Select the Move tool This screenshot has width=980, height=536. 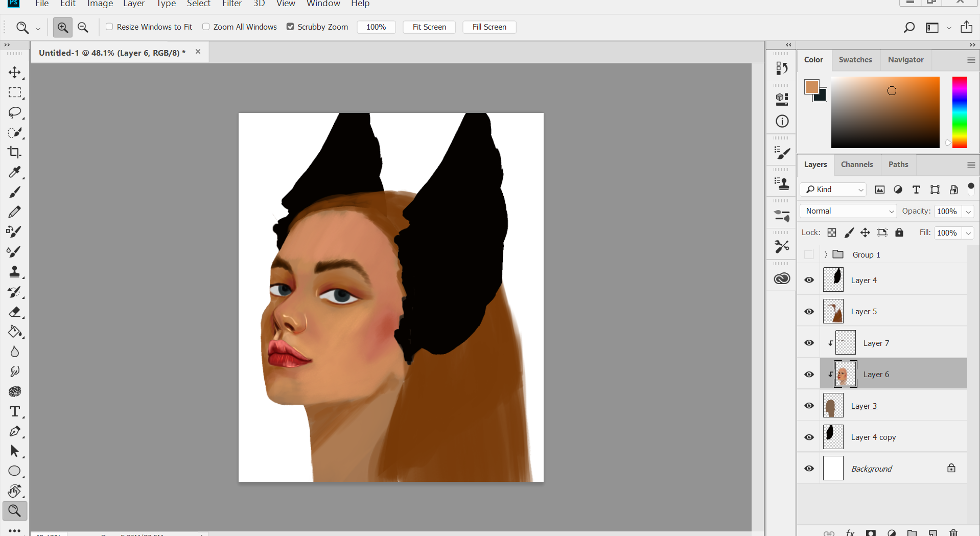(x=14, y=73)
